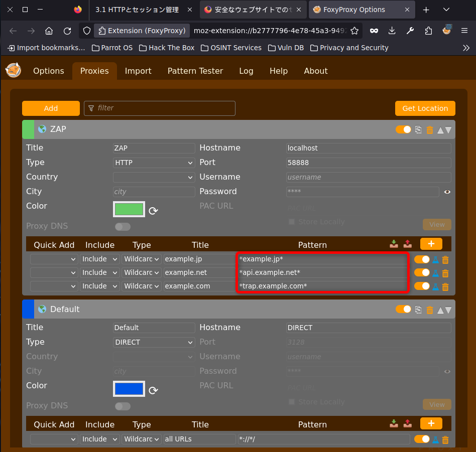Open the Log tab
This screenshot has height=452, width=476.
246,71
